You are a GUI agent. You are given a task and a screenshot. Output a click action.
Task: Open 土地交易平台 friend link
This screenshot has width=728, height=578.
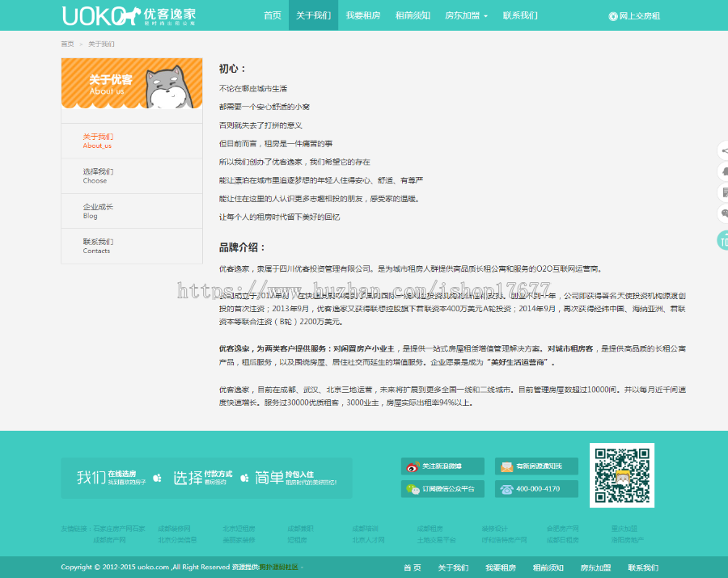437,540
